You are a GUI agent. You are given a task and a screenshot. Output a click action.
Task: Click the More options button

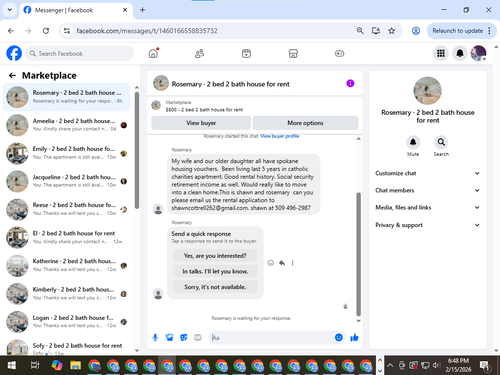[305, 123]
